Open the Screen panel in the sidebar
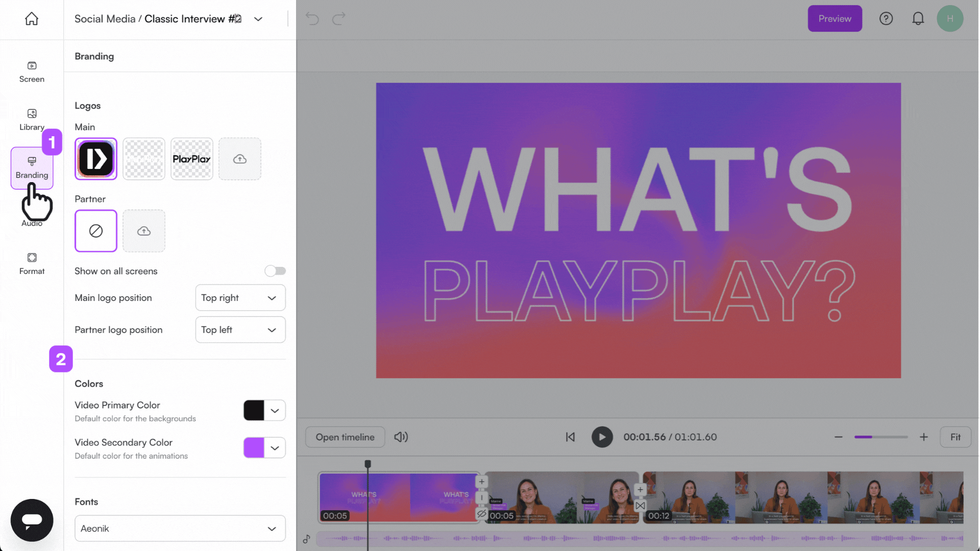This screenshot has height=551, width=980. pyautogui.click(x=32, y=71)
